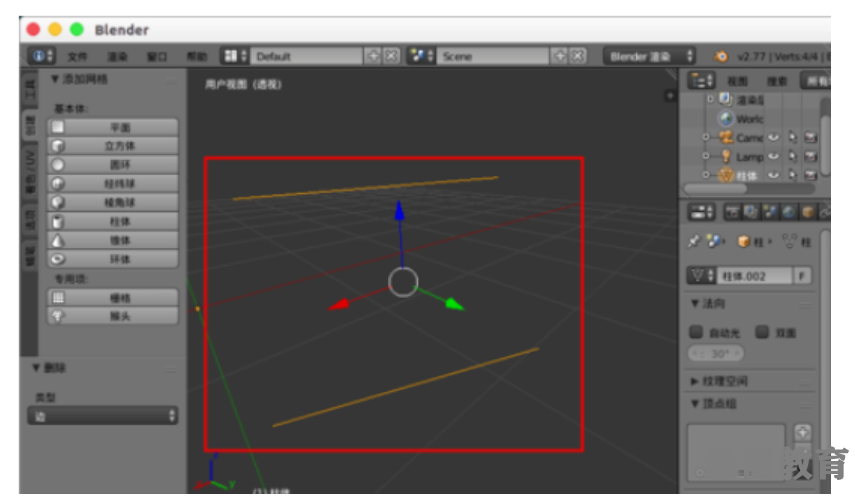
Task: Toggle fake user F button for 柱体.002
Action: 802,276
